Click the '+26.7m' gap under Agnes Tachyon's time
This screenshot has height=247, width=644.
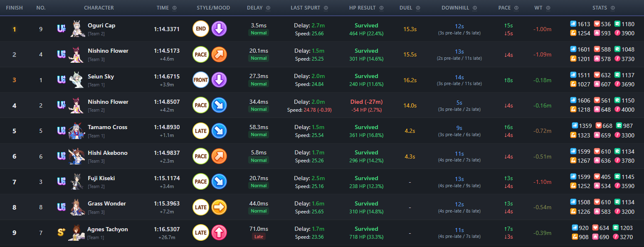[167, 237]
